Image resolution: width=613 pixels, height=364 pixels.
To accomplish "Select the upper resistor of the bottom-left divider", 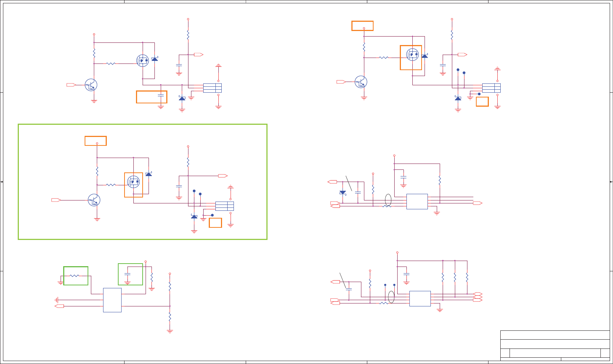I will pos(170,286).
